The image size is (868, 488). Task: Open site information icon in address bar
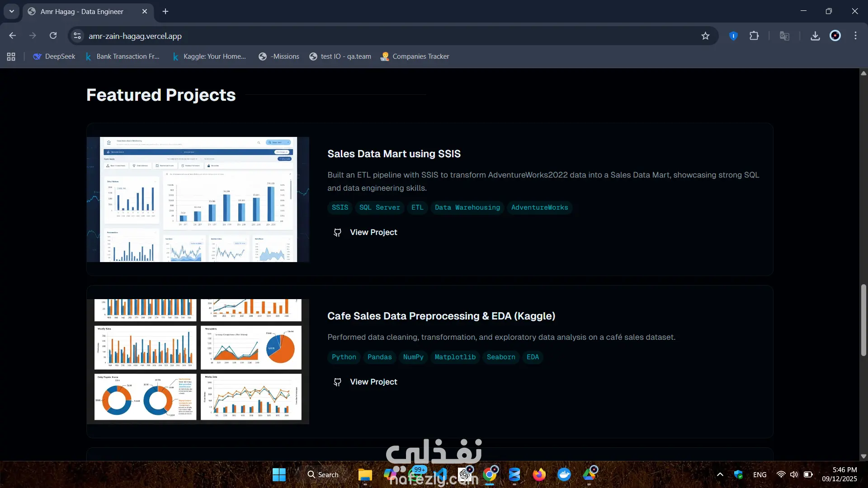click(77, 36)
